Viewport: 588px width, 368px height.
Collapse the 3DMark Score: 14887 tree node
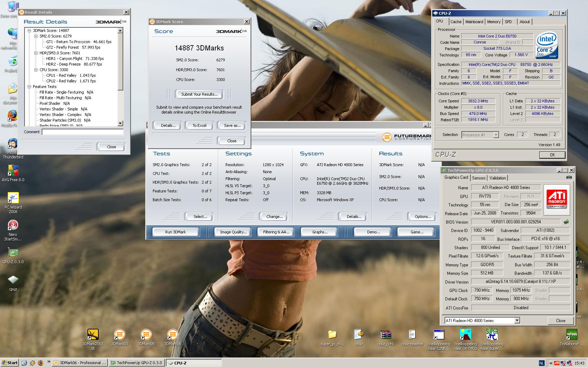point(30,30)
